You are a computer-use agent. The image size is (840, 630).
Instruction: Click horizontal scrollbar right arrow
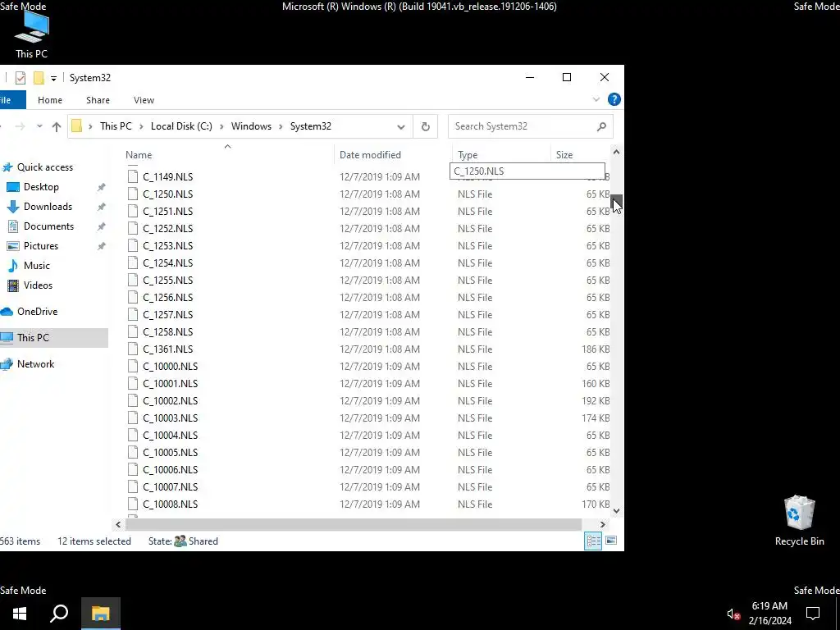click(603, 525)
